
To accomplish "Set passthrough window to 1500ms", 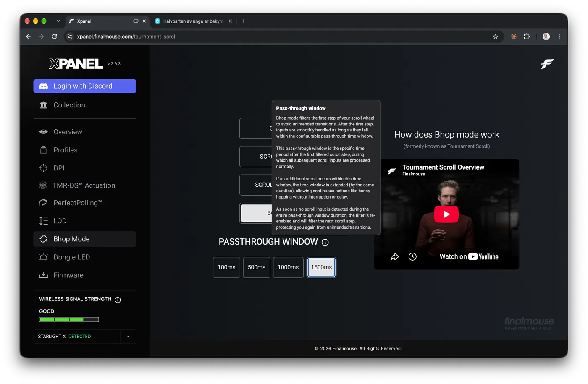I will pos(321,267).
